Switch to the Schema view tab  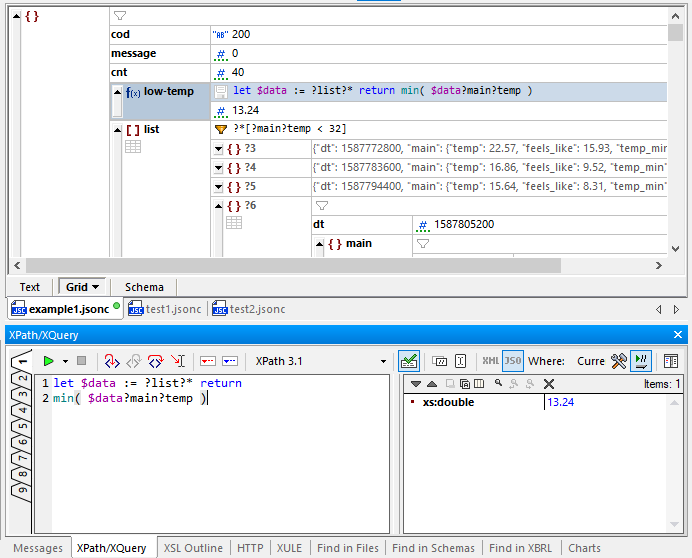[144, 287]
